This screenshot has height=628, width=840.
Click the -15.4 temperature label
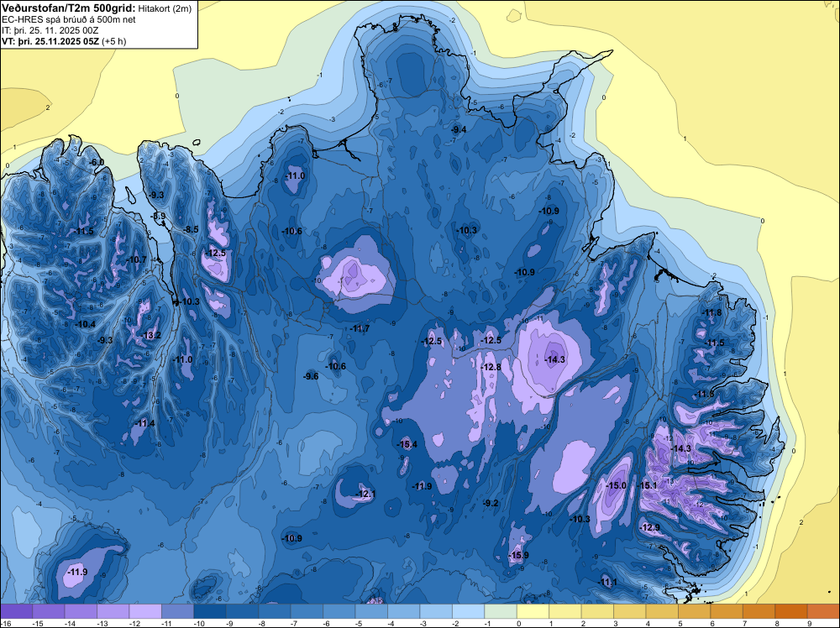tap(407, 444)
